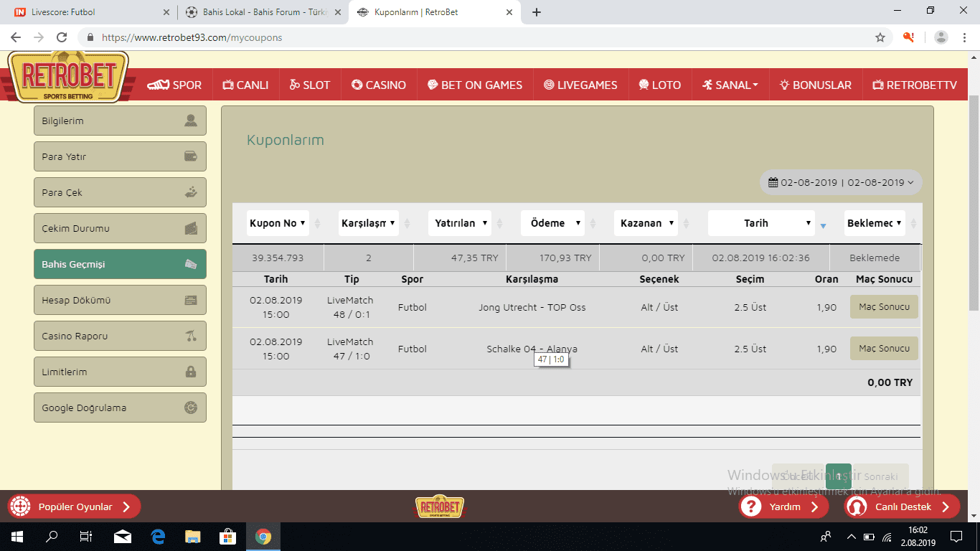Click coupon number 39.354.793
Viewport: 980px width, 551px height.
tap(278, 258)
